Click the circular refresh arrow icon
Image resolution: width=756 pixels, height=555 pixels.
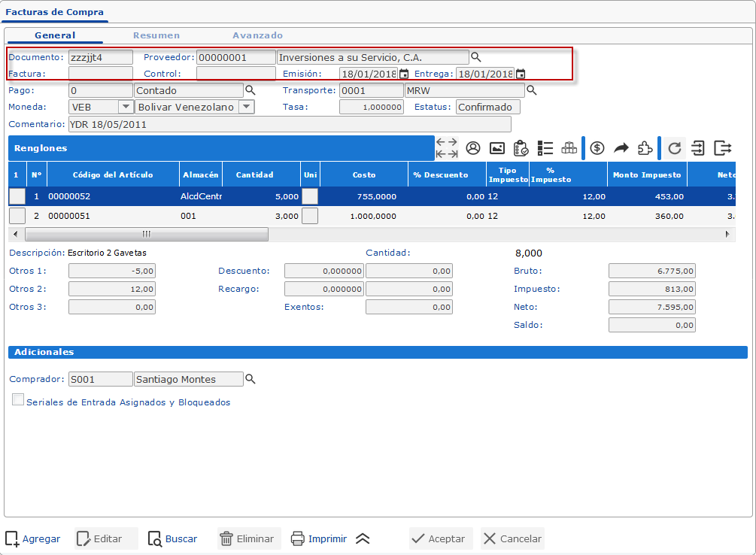click(675, 148)
